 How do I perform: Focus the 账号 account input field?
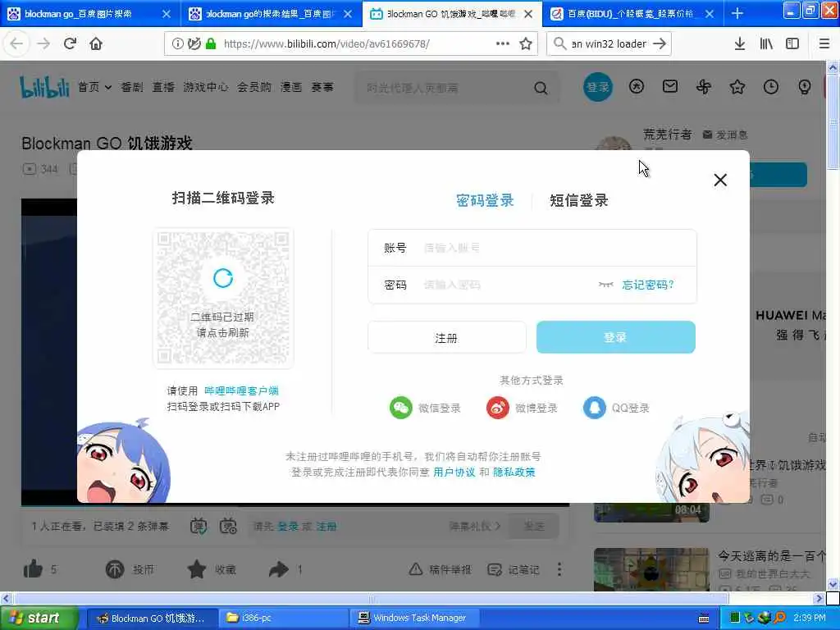coord(532,248)
